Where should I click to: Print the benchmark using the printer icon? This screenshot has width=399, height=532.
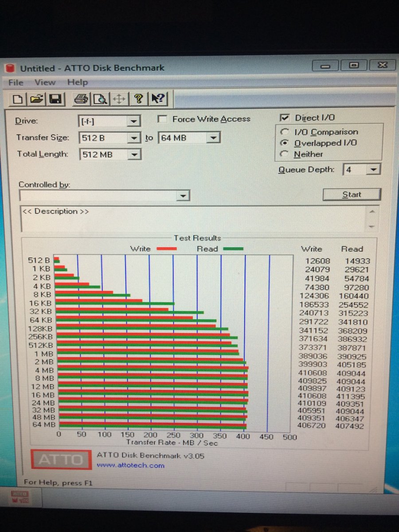tap(81, 99)
